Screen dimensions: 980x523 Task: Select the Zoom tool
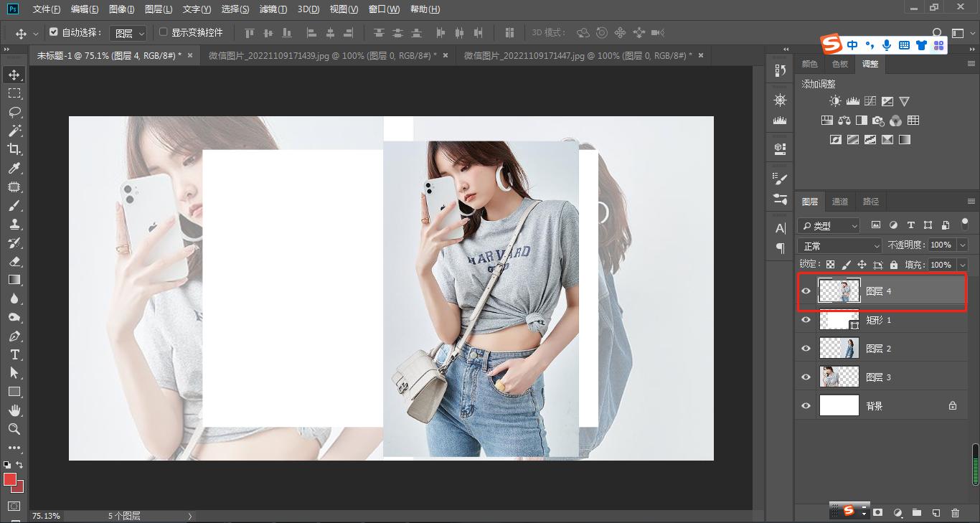[x=14, y=429]
